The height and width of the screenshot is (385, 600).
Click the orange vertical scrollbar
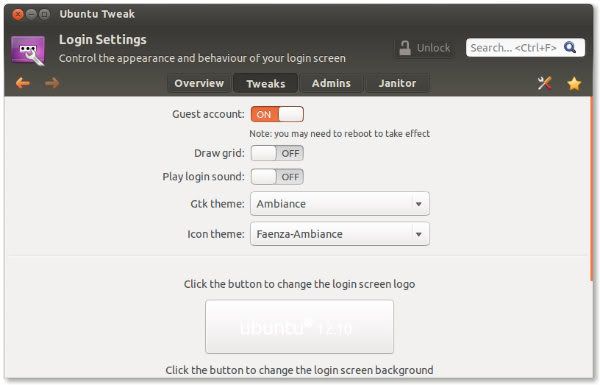tap(591, 189)
